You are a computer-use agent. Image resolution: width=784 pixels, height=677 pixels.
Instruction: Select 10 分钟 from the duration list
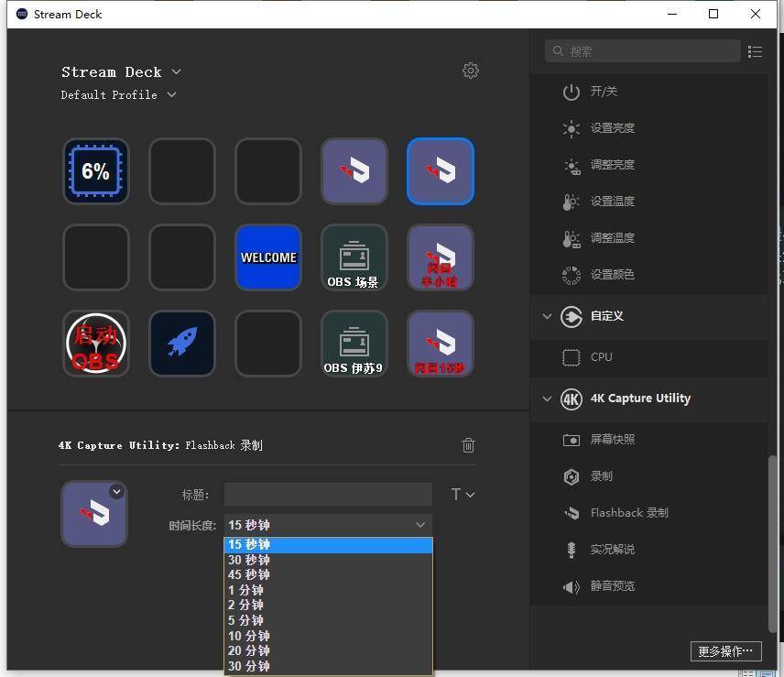(x=328, y=636)
